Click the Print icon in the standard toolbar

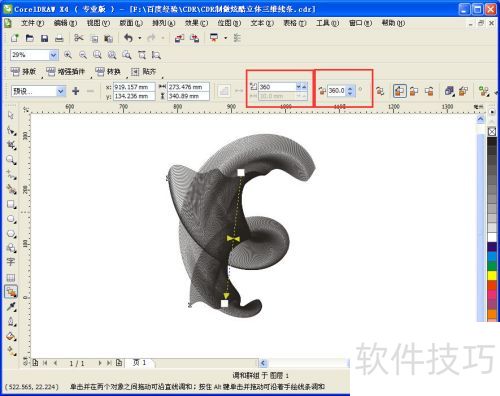click(59, 38)
